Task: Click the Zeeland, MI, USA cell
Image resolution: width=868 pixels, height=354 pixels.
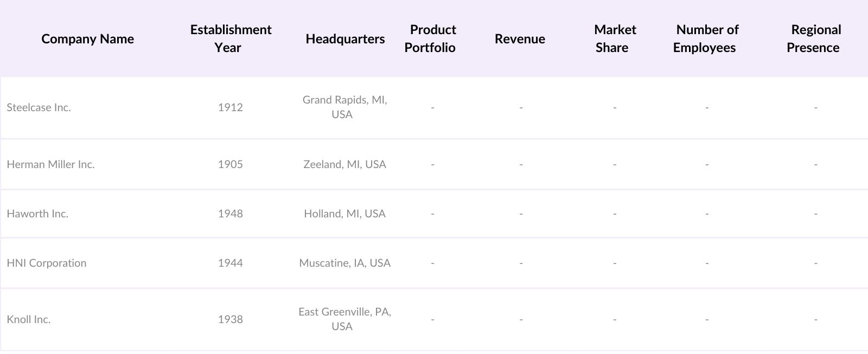Action: (x=344, y=164)
